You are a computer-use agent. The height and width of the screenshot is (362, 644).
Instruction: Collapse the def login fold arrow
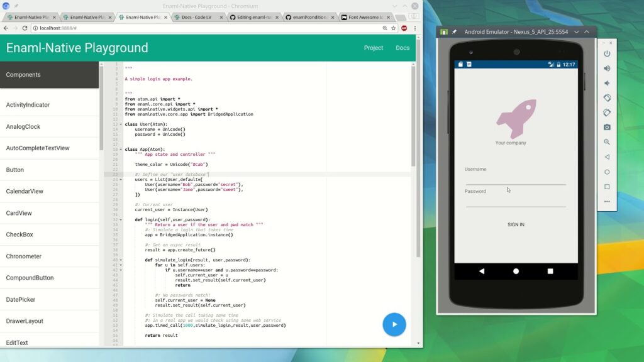(x=121, y=219)
